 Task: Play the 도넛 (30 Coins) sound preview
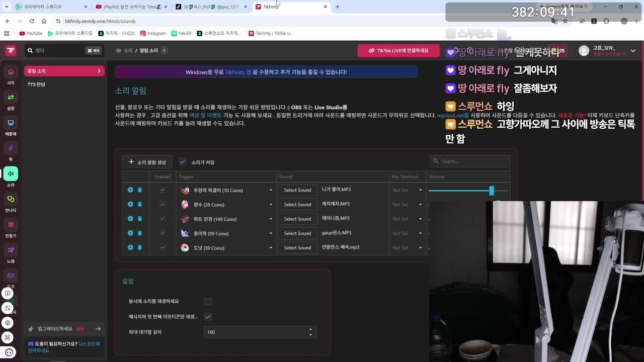[130, 247]
